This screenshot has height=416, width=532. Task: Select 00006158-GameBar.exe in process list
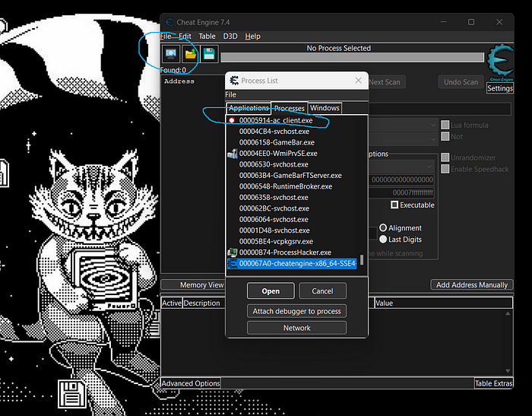pos(293,142)
